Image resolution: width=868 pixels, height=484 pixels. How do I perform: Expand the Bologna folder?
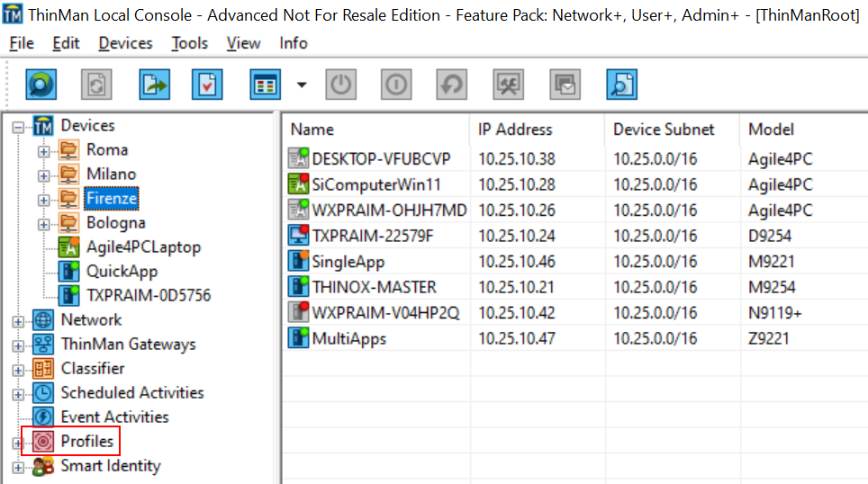pos(44,225)
